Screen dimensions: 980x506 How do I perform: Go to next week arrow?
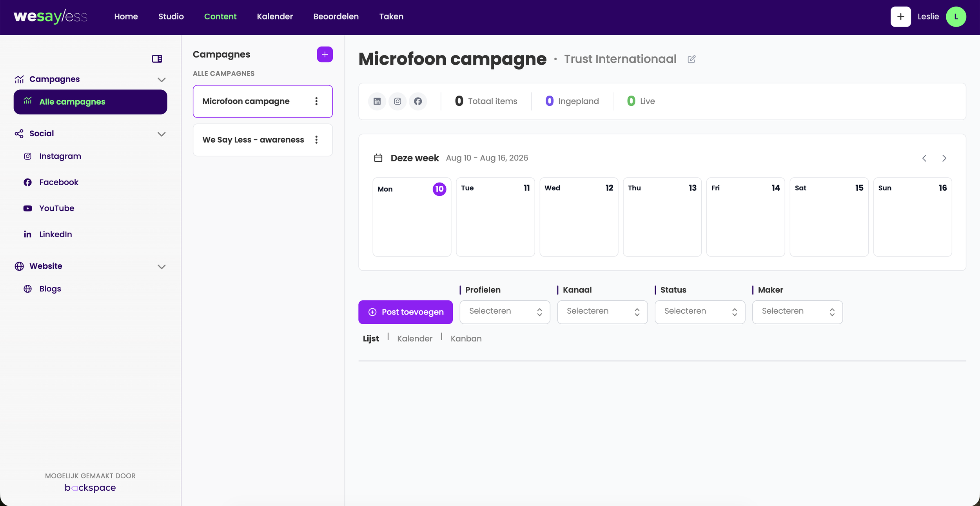(x=944, y=158)
